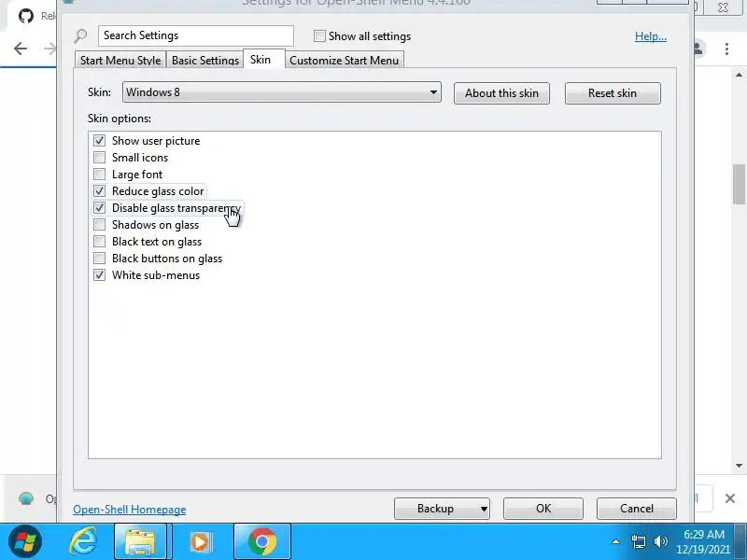Expand the Backup button dropdown
The width and height of the screenshot is (747, 560).
click(484, 509)
